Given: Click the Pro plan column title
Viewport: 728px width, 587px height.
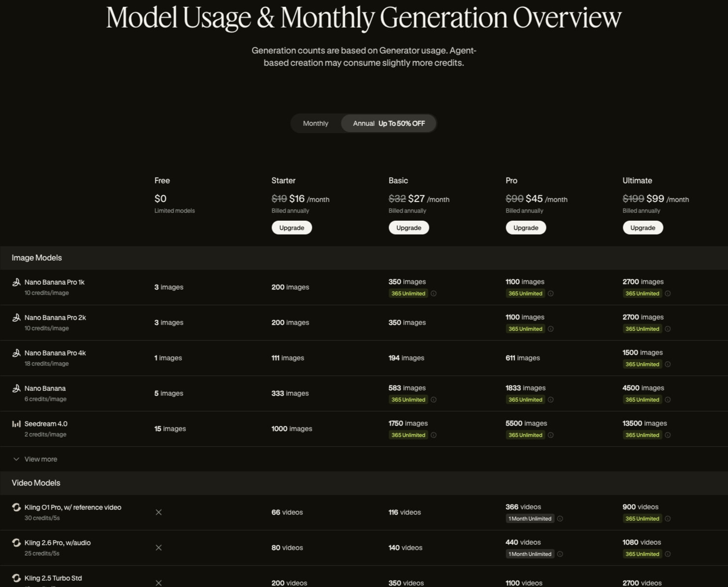Looking at the screenshot, I should tap(511, 180).
